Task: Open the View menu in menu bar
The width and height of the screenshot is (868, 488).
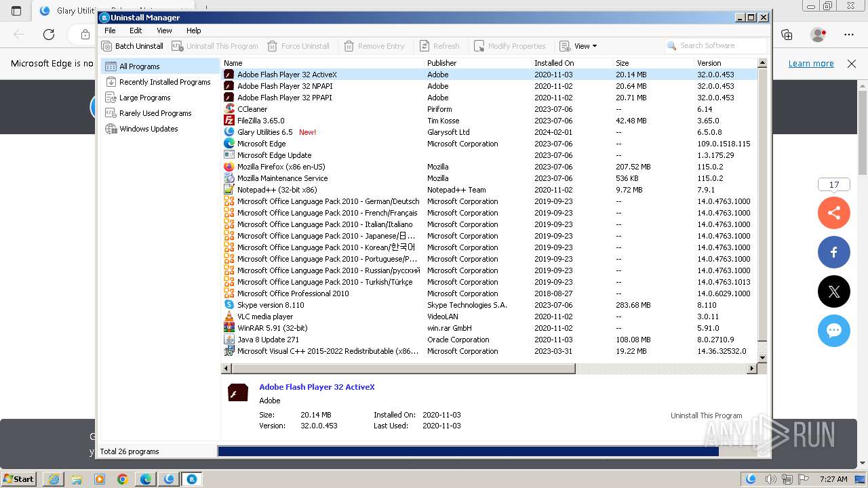Action: pyautogui.click(x=164, y=30)
